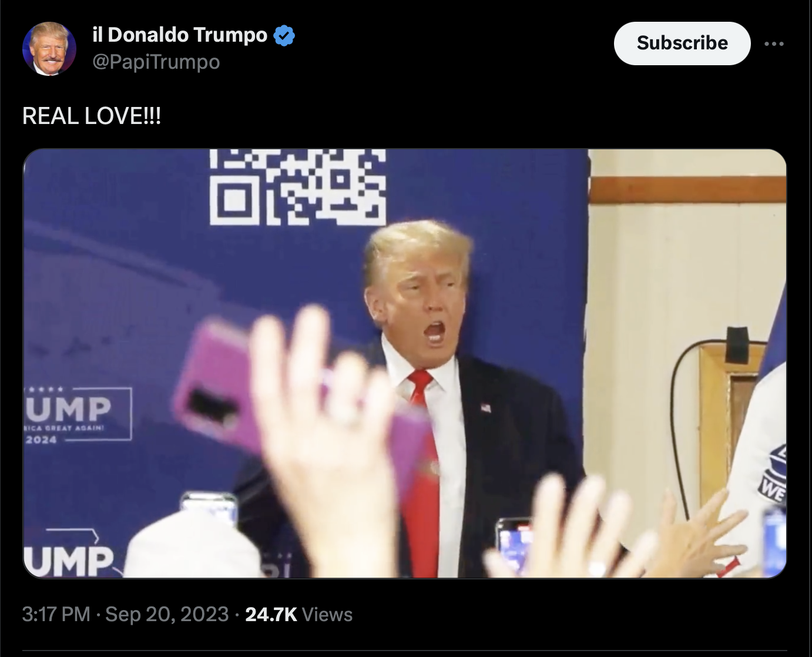
Task: Click the 2024 campaign logo sign
Action: (78, 414)
